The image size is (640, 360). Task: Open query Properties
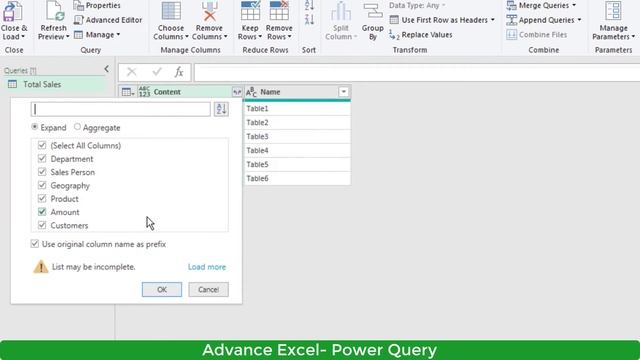click(97, 5)
